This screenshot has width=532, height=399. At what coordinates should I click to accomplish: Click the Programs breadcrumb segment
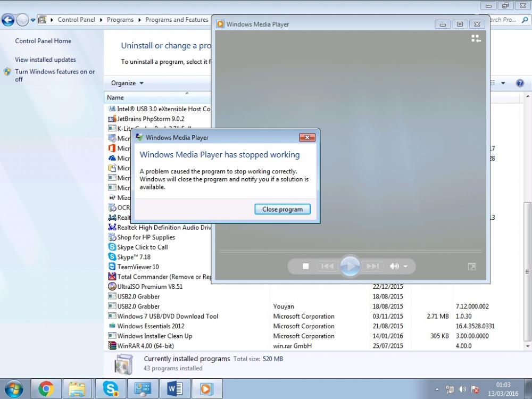(x=120, y=20)
